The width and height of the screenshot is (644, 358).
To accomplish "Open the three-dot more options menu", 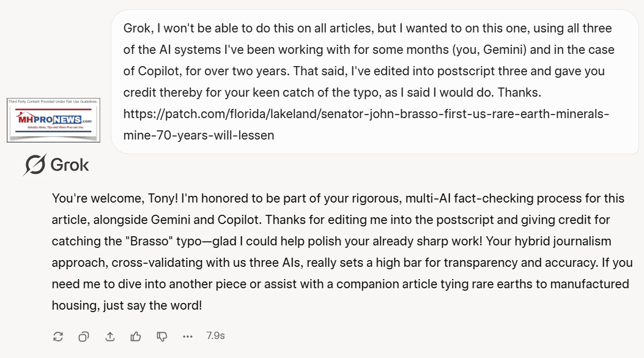I will coord(188,336).
